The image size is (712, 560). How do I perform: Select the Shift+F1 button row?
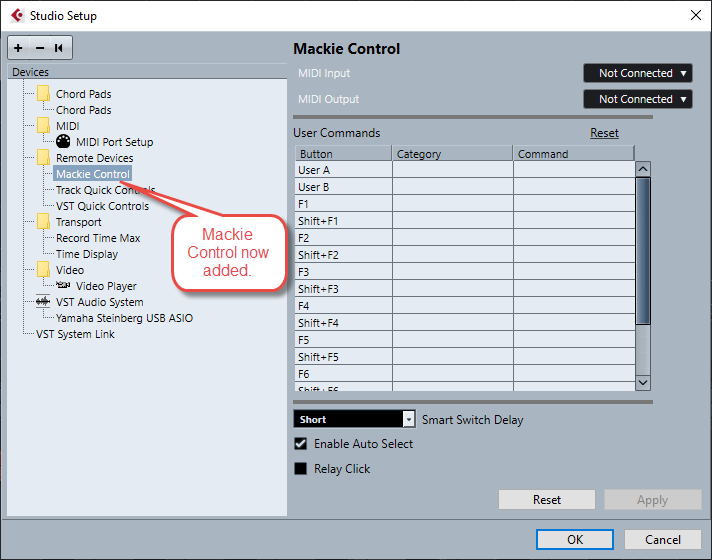click(x=465, y=221)
